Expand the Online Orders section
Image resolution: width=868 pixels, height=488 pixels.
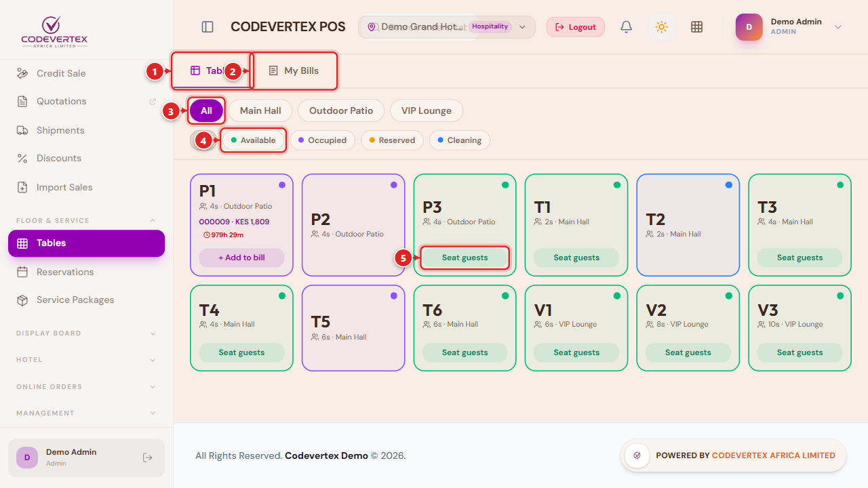click(87, 387)
